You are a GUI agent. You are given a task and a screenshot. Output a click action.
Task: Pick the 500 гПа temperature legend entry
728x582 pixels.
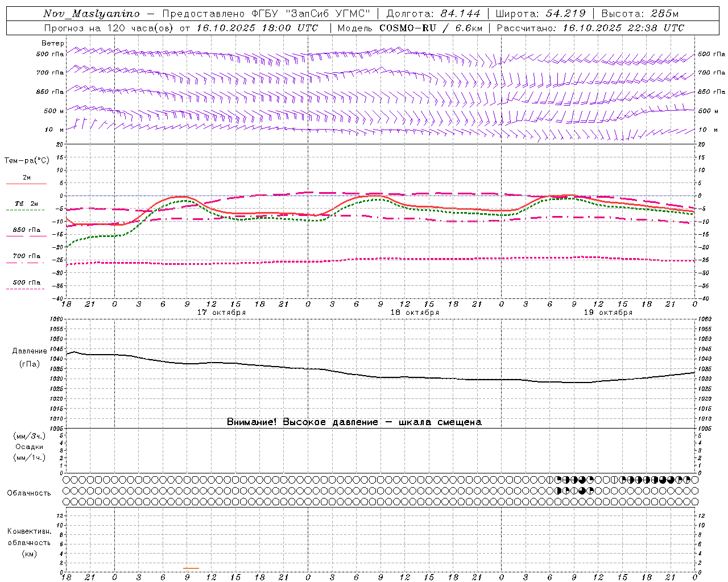point(27,282)
